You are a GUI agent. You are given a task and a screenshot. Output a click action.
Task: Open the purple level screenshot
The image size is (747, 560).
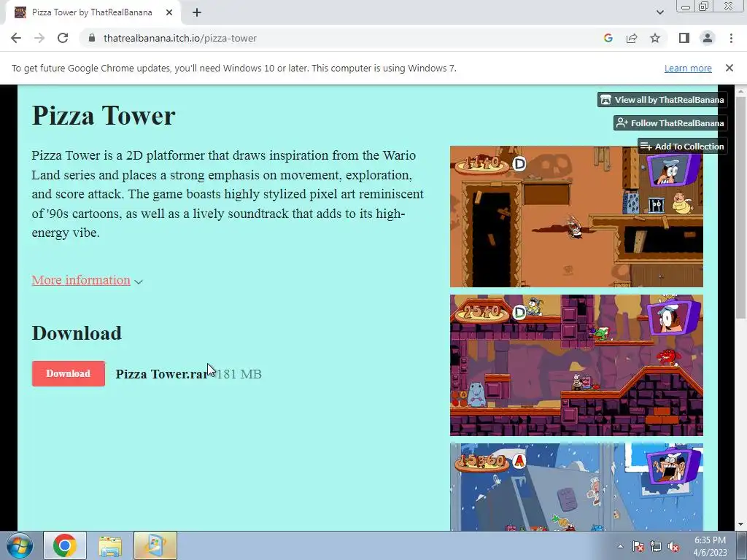[576, 365]
